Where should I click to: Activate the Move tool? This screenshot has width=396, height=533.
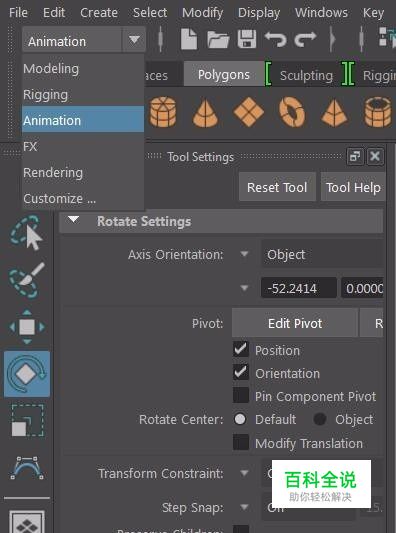27,327
